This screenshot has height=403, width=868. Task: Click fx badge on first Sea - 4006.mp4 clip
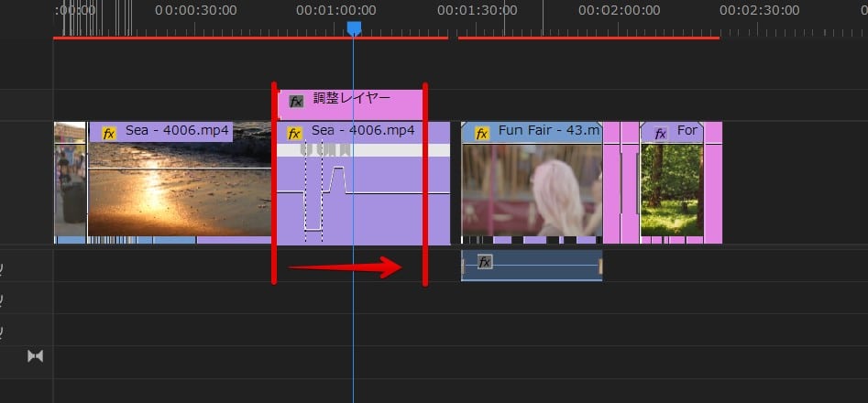click(109, 133)
